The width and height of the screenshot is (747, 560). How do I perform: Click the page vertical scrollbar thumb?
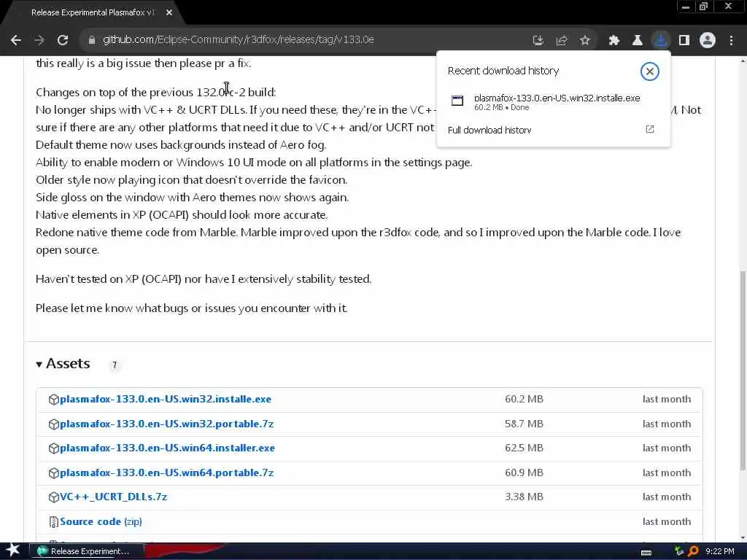[x=743, y=370]
